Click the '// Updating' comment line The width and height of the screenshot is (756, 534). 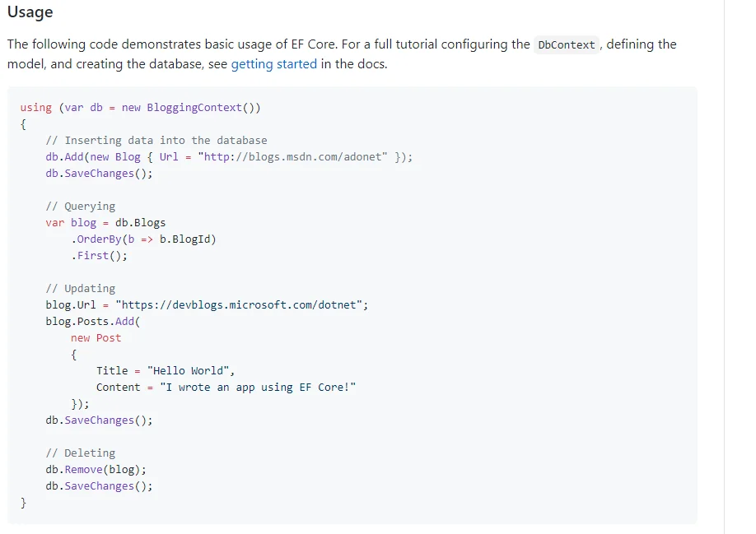point(81,289)
